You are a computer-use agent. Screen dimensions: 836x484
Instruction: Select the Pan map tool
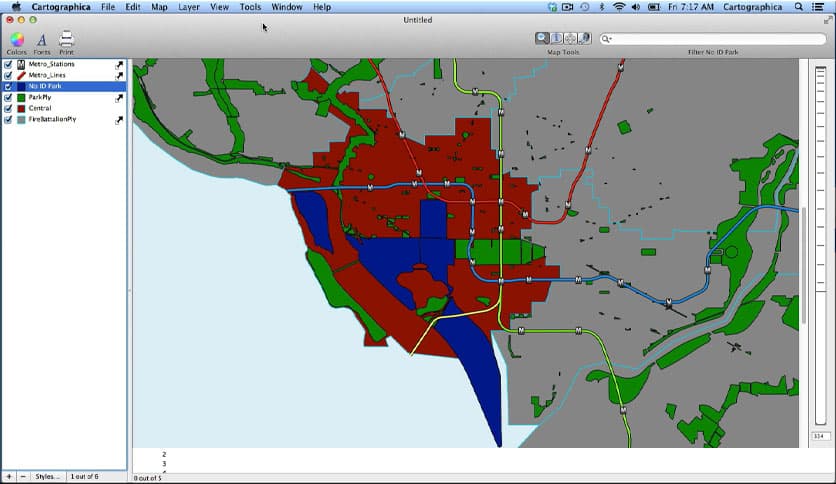point(570,38)
